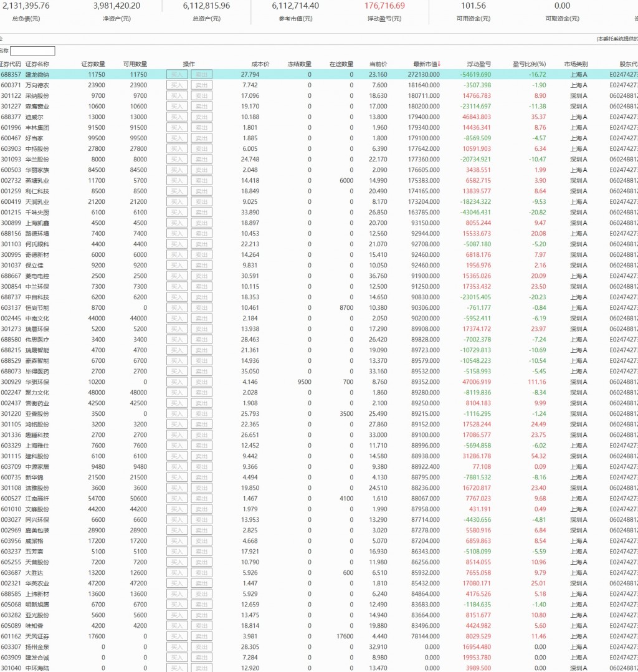Select row with stock code 600371
The image size is (638, 672).
[x=319, y=85]
